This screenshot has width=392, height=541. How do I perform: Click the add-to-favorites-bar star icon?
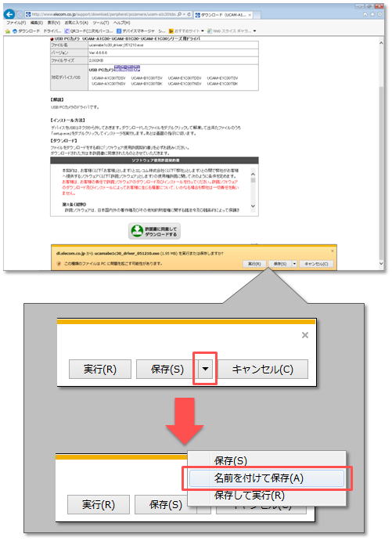click(x=8, y=31)
